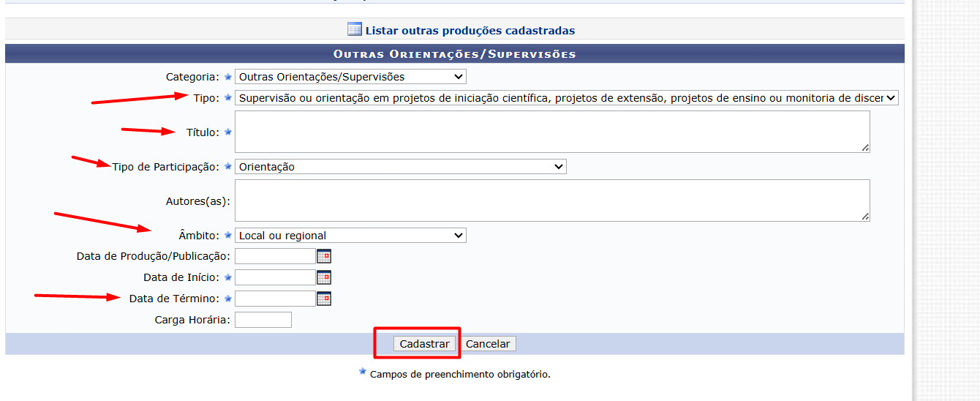The height and width of the screenshot is (401, 980).
Task: Open Listar outras produções cadastradas link
Action: coord(470,31)
